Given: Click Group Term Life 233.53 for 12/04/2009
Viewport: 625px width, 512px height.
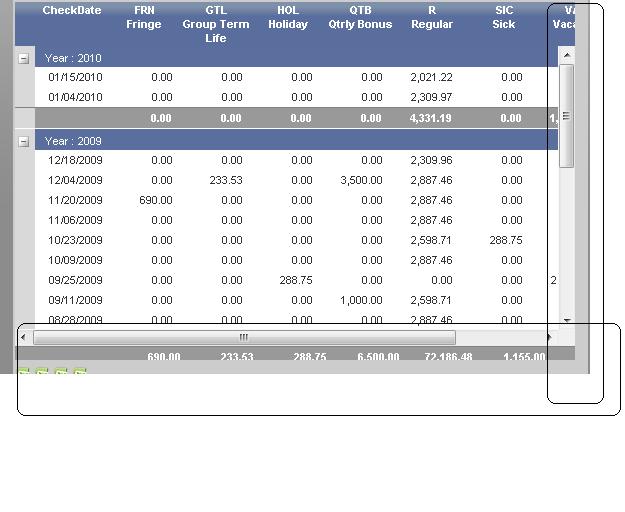Looking at the screenshot, I should click(226, 180).
